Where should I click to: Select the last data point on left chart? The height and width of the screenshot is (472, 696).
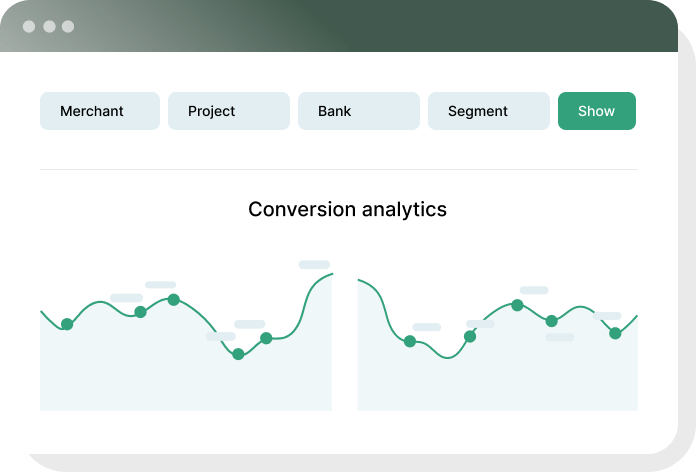pyautogui.click(x=266, y=338)
